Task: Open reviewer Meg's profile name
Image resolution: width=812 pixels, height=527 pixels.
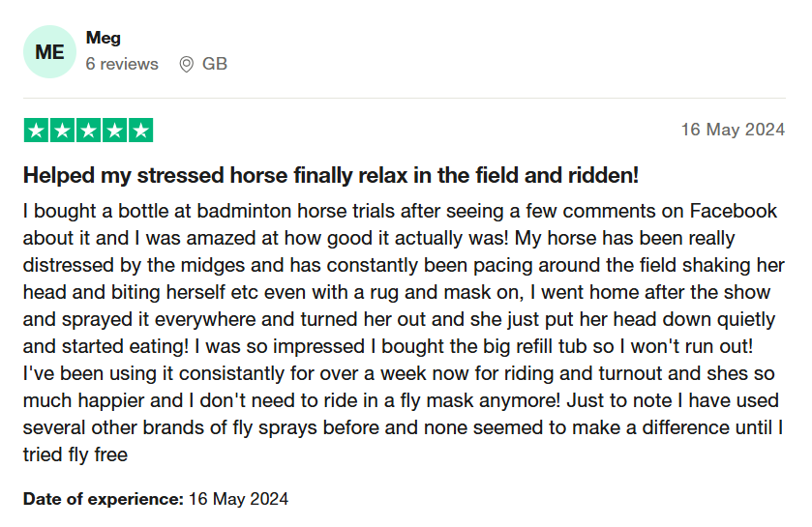Action: 104,38
